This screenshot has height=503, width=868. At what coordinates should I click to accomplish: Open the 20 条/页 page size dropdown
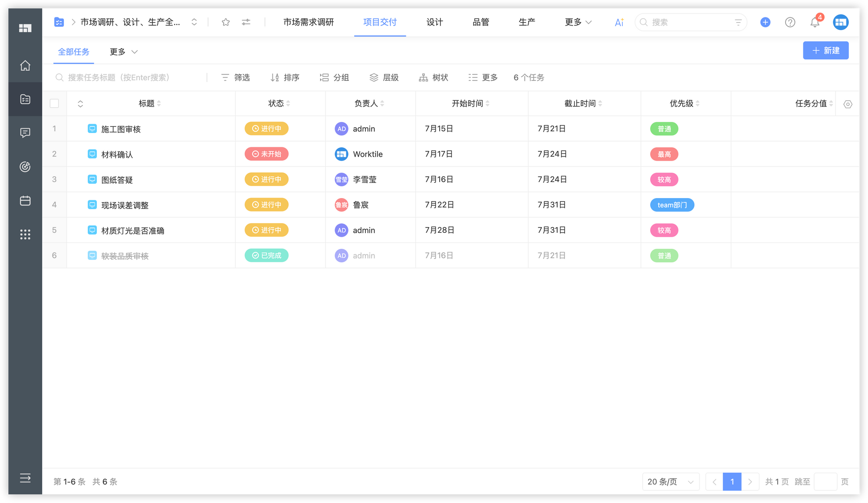point(671,482)
